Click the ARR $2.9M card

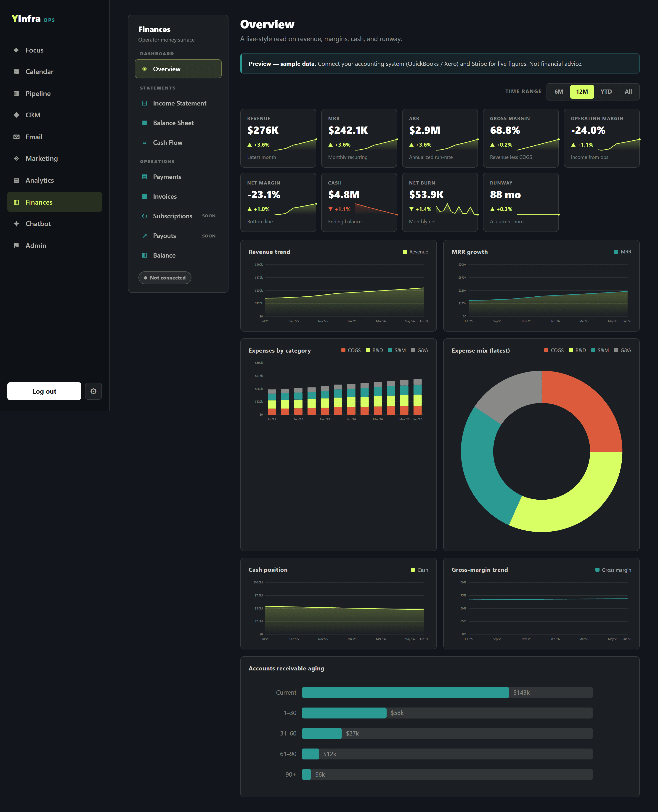(440, 138)
